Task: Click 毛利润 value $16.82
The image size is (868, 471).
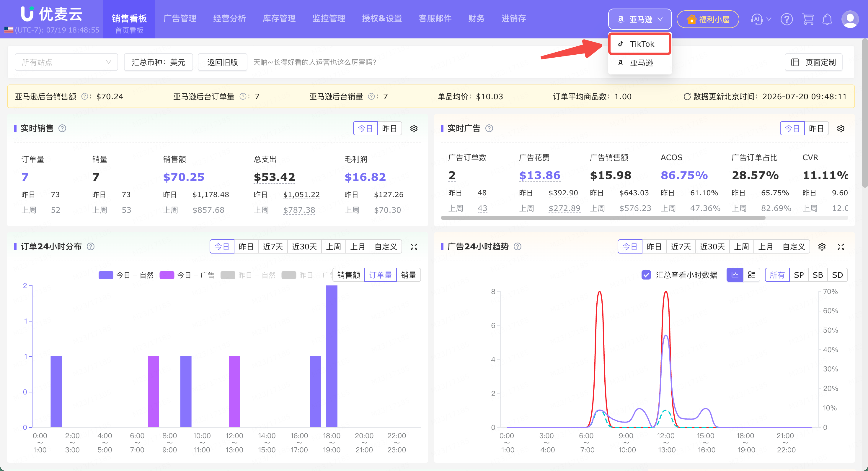Action: tap(365, 177)
